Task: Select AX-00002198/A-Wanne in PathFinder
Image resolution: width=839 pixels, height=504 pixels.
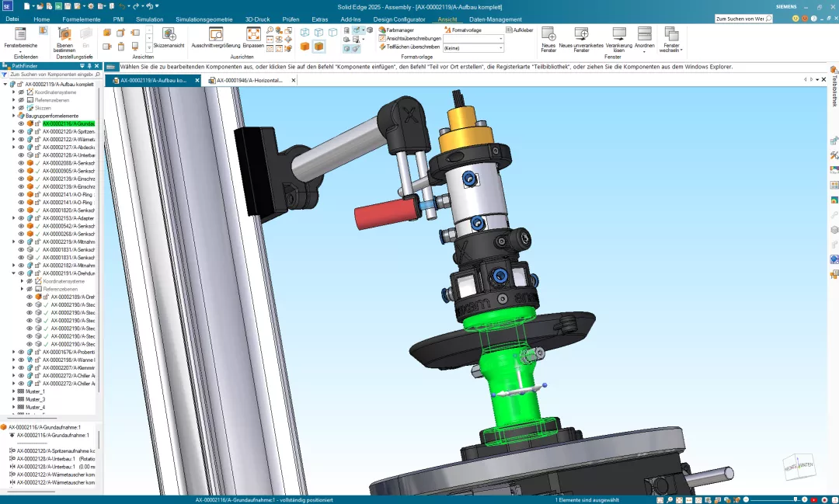Action: click(x=68, y=360)
